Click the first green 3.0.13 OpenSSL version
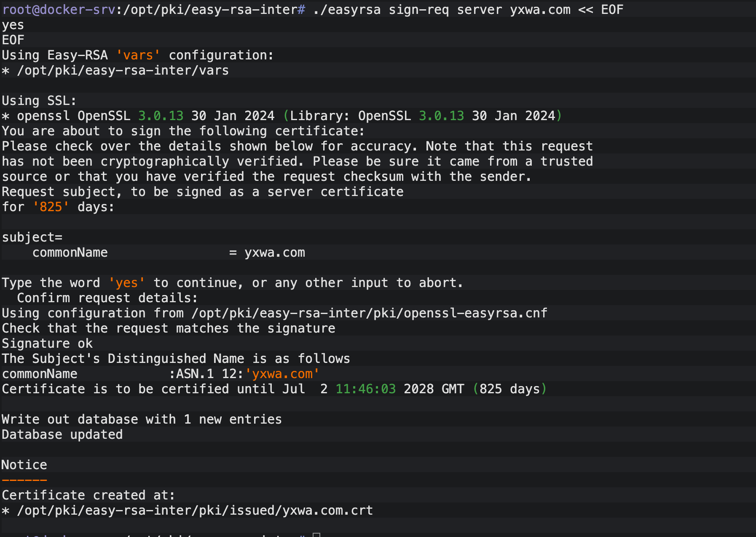 pyautogui.click(x=161, y=116)
